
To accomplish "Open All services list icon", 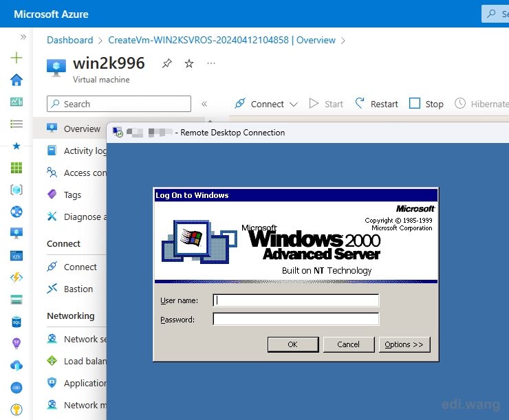I will [17, 124].
